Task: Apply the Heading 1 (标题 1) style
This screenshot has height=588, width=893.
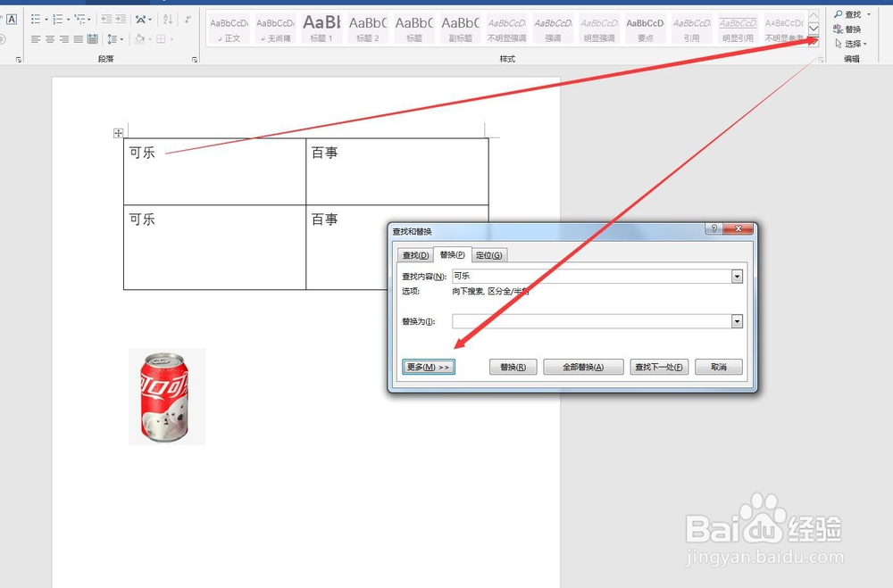Action: point(321,29)
